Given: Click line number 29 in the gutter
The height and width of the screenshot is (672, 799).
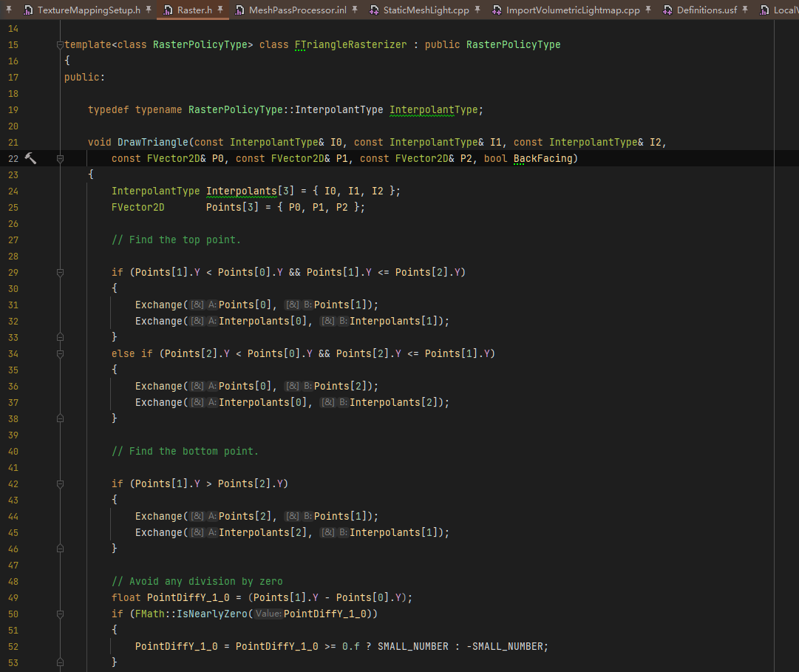Looking at the screenshot, I should (x=13, y=273).
